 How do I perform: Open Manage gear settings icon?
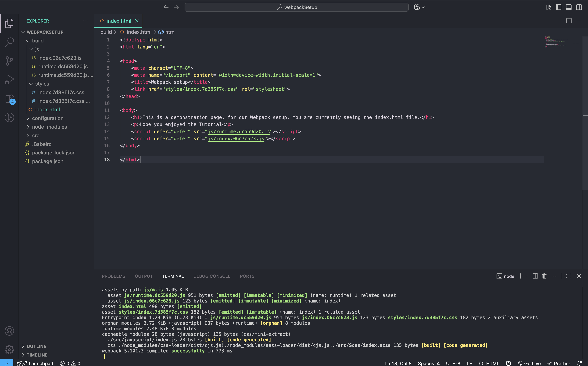click(9, 350)
